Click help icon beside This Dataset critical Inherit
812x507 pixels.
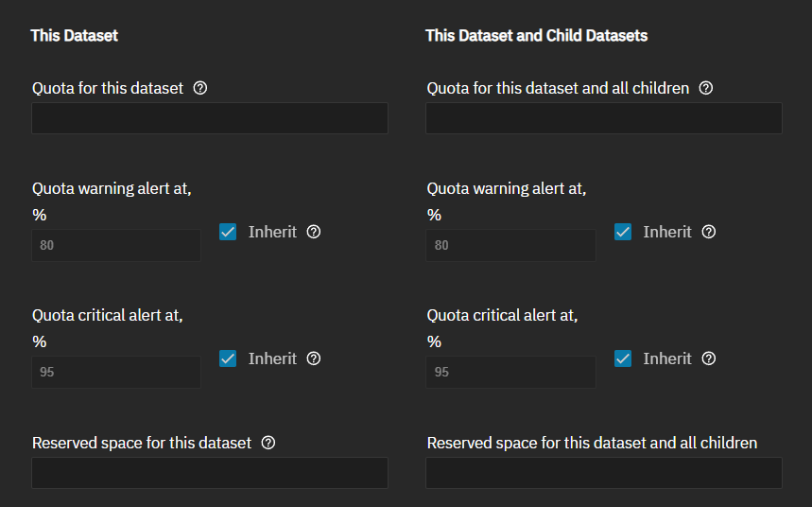(x=314, y=358)
